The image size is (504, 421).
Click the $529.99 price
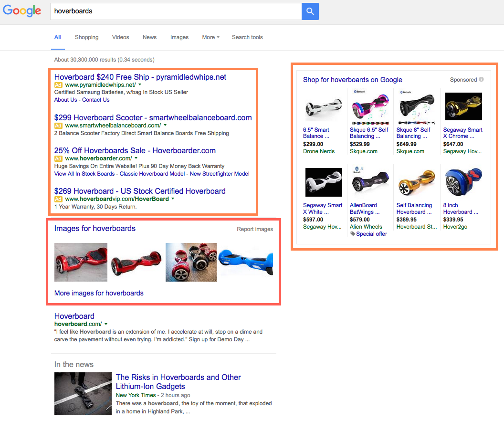(360, 144)
